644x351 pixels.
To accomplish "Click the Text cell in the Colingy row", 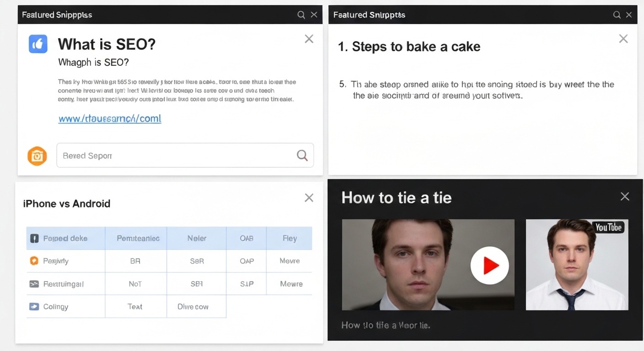I will (135, 307).
